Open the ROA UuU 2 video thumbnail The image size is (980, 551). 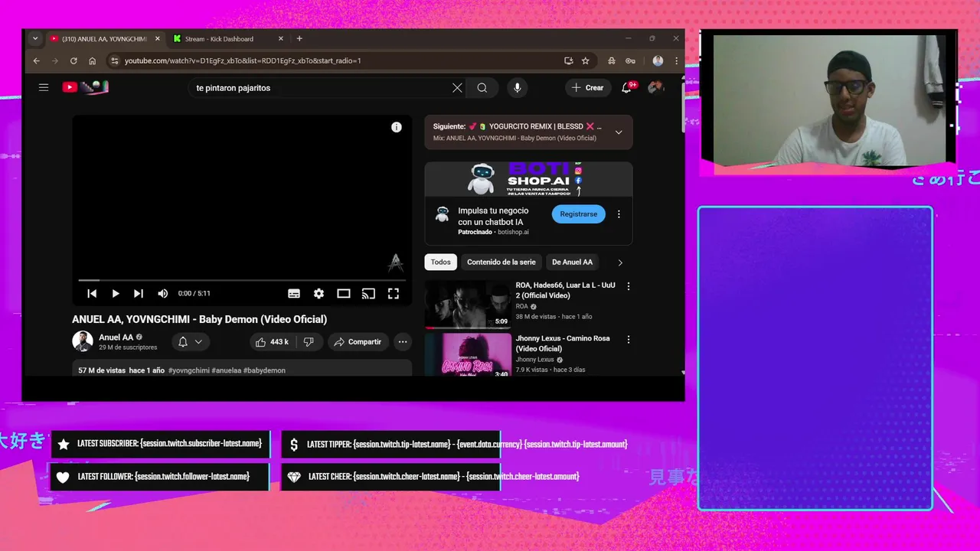pyautogui.click(x=468, y=305)
